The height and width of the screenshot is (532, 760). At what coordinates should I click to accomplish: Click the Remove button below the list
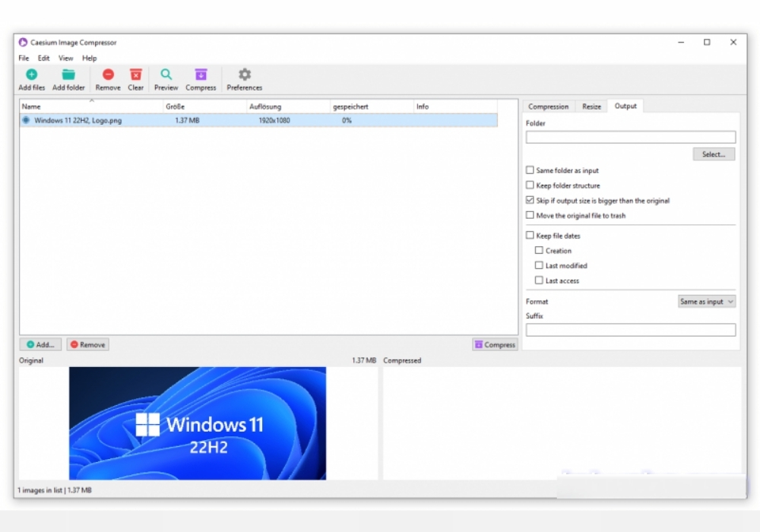coord(87,344)
